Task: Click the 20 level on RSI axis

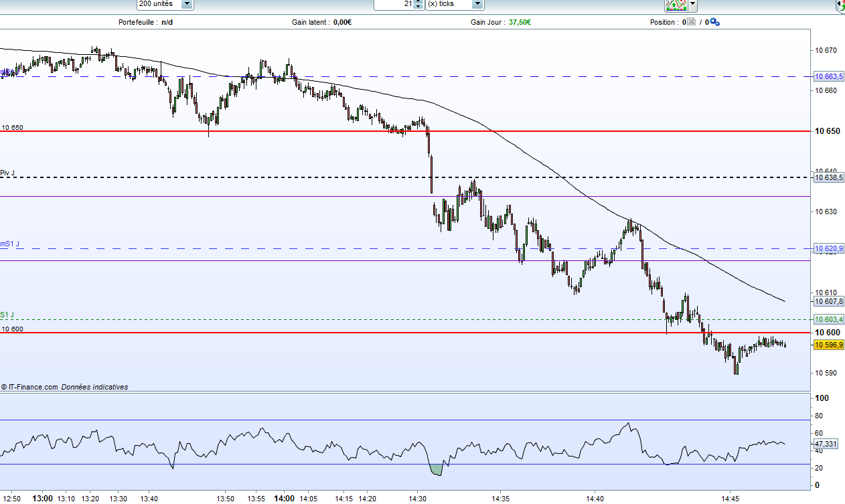Action: click(x=818, y=468)
